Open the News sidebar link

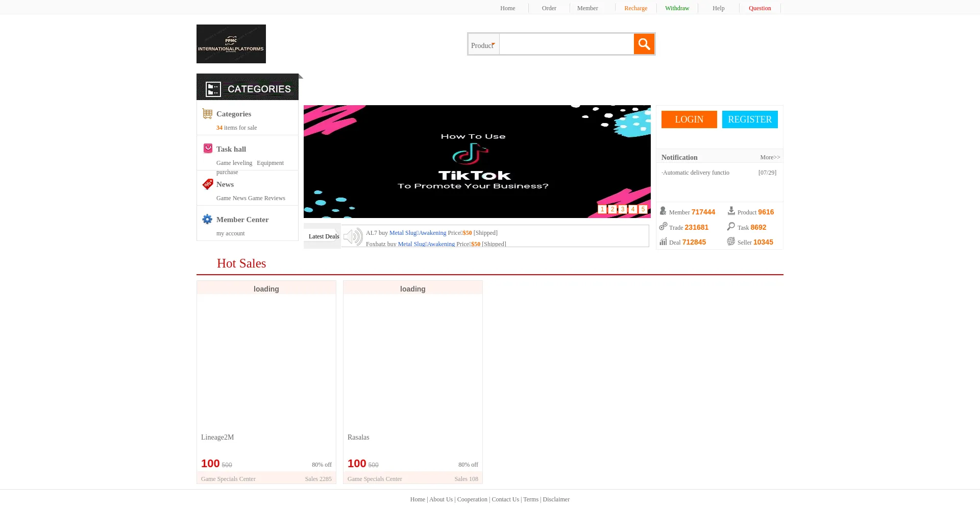coord(225,184)
